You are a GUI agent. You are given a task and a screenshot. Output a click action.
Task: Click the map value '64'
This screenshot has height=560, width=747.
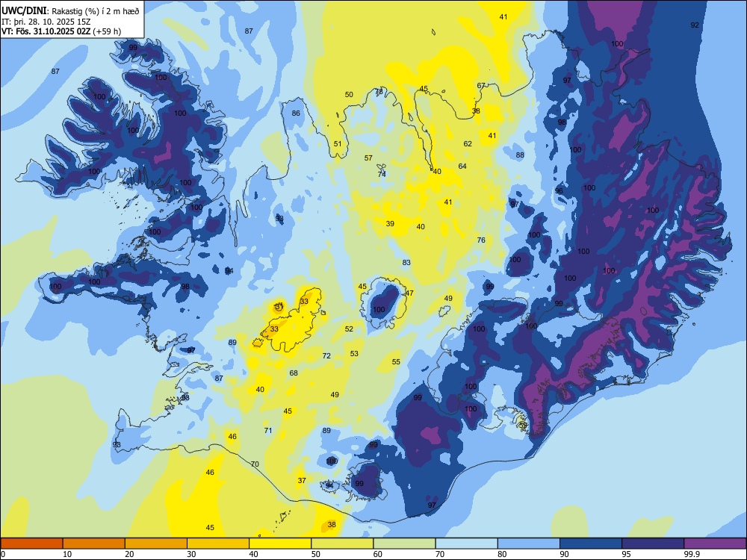tap(462, 167)
